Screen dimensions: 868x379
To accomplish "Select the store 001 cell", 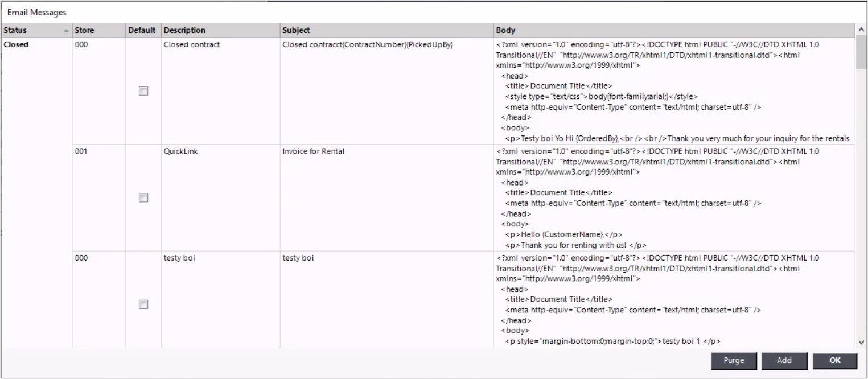I will tap(81, 151).
